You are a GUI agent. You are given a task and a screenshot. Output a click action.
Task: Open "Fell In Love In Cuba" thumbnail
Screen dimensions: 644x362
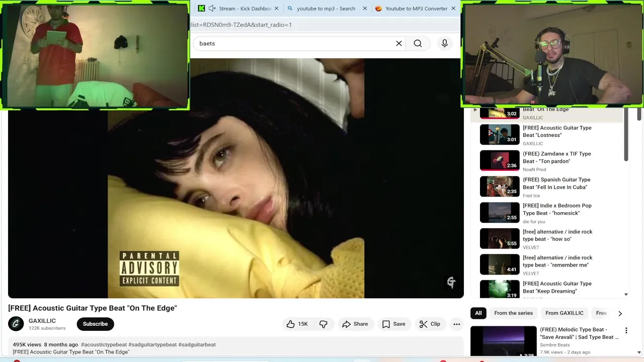pos(500,187)
